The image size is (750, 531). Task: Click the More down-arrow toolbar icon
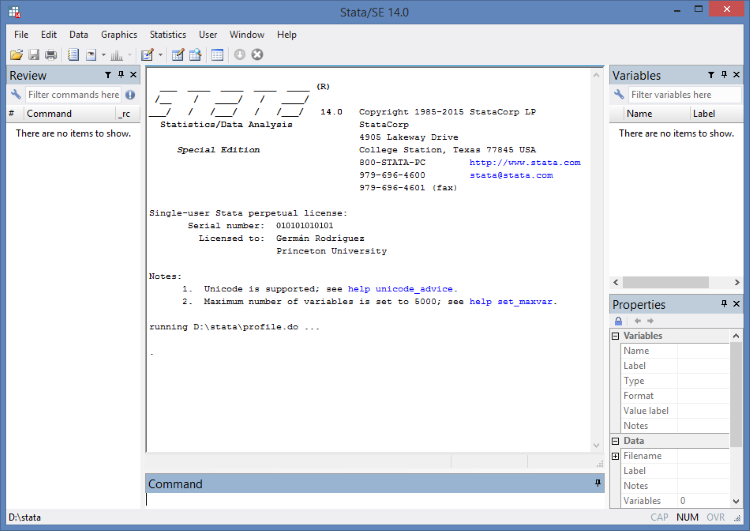coord(240,55)
